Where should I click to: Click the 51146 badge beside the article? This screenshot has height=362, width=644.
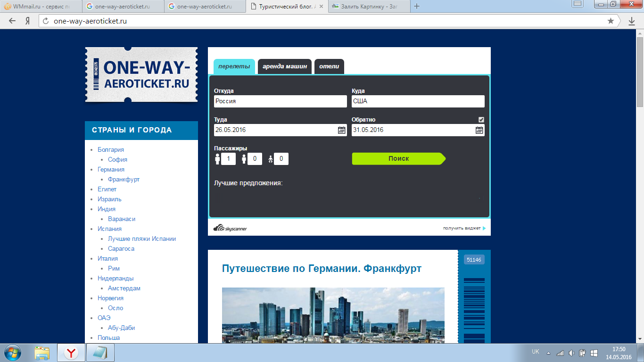(474, 260)
